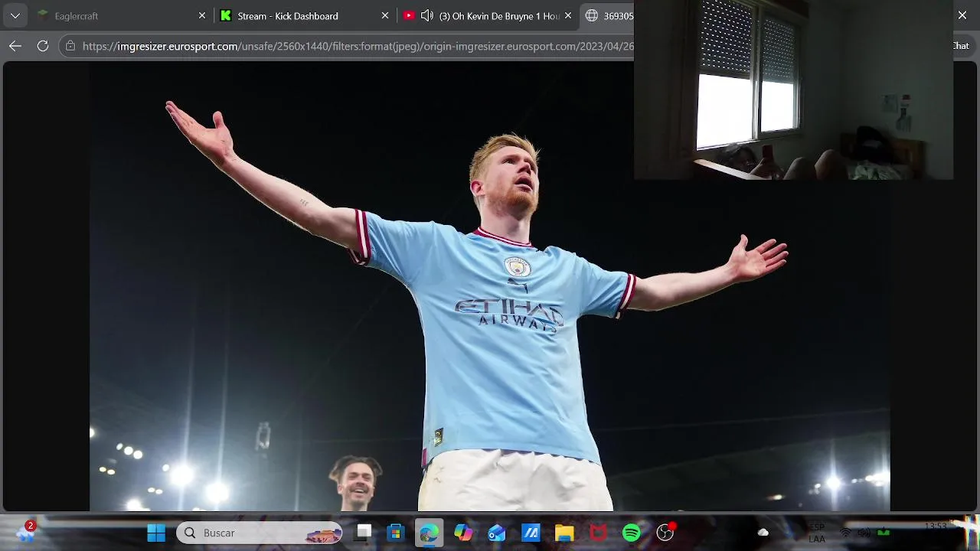Click the taskbar Buscar search box
This screenshot has height=551, width=980.
[259, 533]
